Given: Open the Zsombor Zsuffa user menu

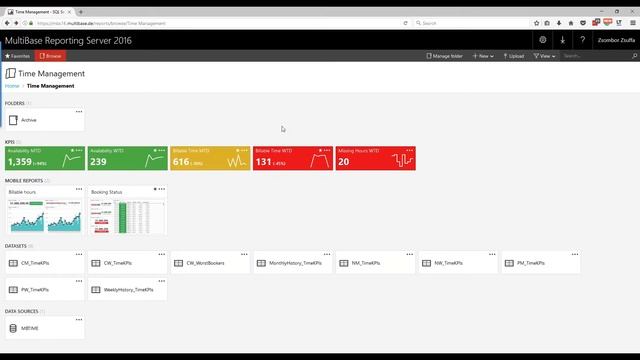Looking at the screenshot, I should point(616,40).
